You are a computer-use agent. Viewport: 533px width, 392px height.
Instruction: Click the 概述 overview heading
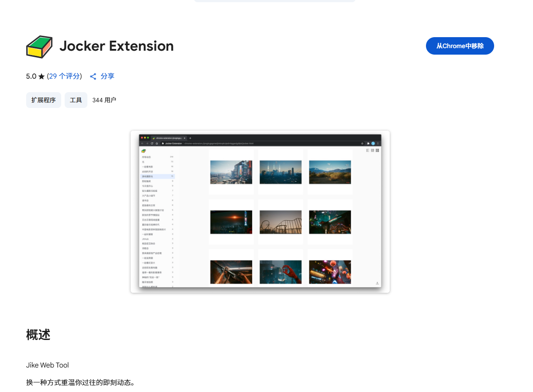coord(38,335)
